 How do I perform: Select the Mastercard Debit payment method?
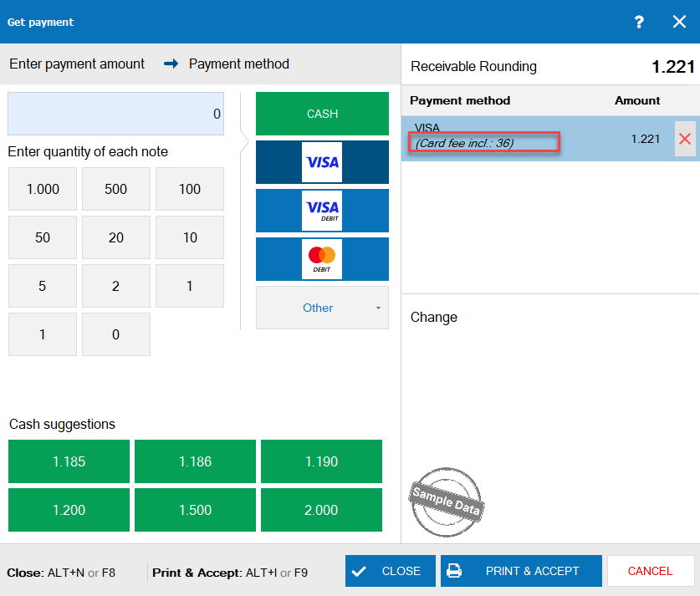tap(322, 259)
